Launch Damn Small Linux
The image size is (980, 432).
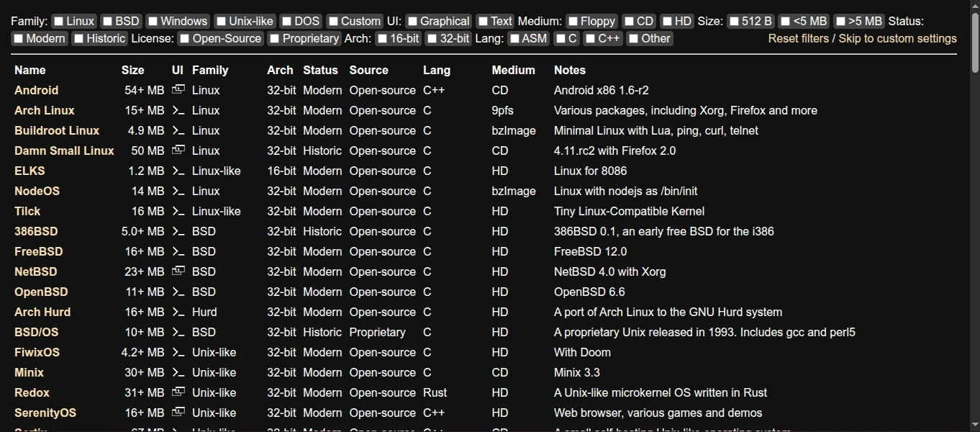pyautogui.click(x=64, y=150)
